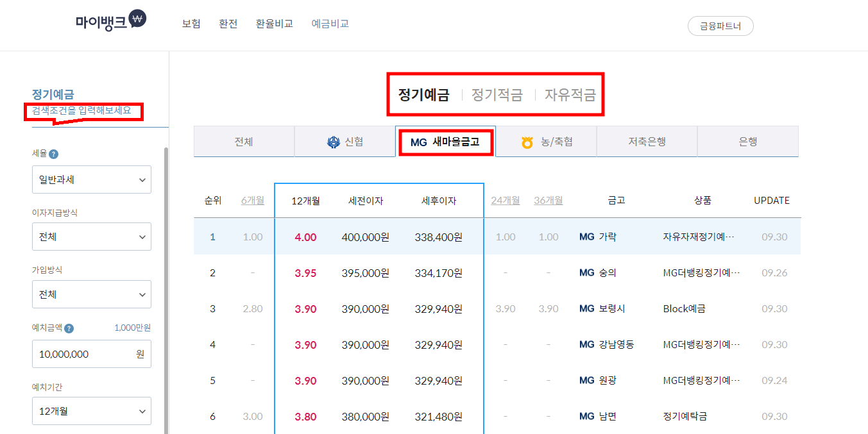
Task: Click the 강남영동 branch name
Action: [616, 344]
